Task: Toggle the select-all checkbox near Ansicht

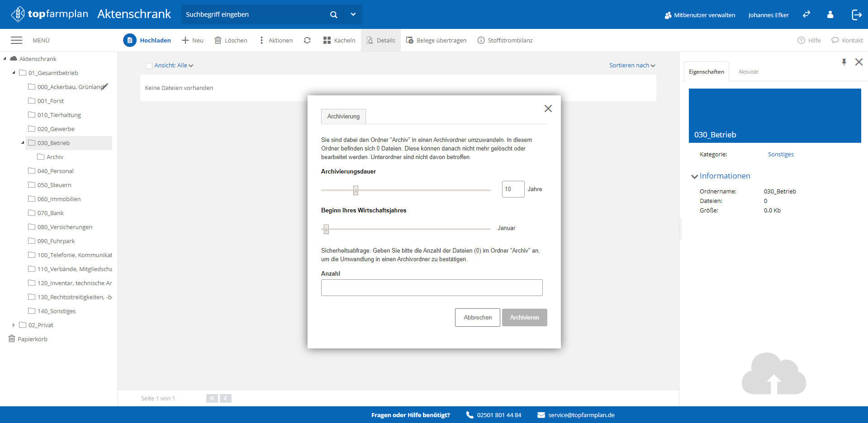Action: click(x=149, y=66)
